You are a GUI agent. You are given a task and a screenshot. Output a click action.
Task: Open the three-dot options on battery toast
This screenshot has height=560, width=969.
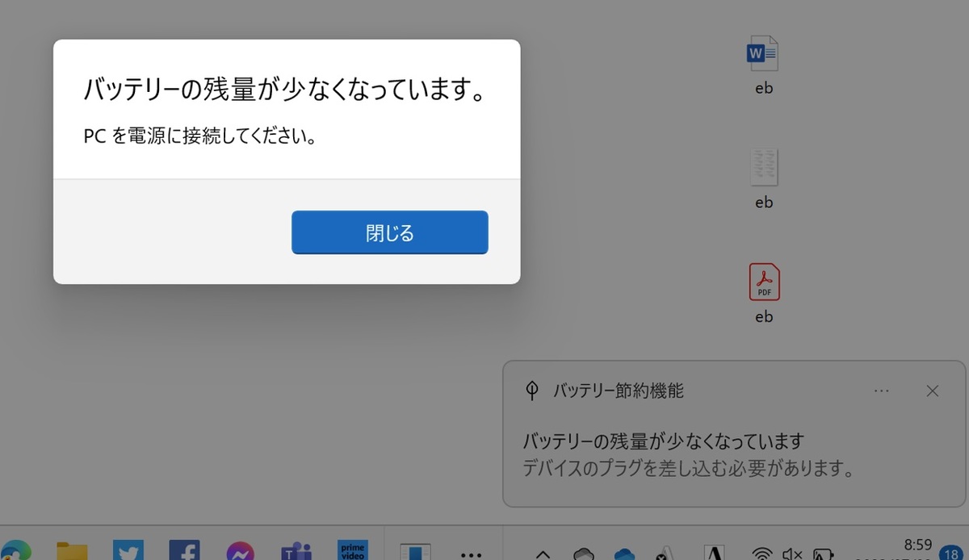(882, 391)
